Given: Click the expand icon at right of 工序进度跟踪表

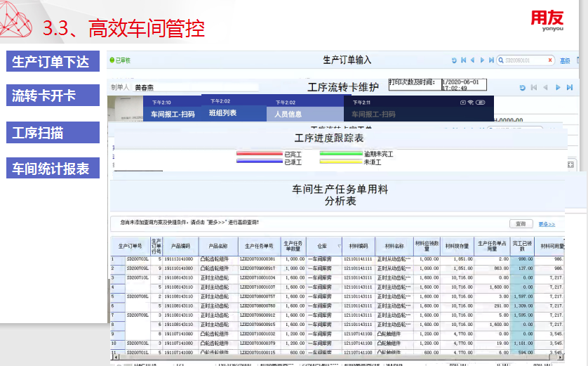Looking at the screenshot, I should pyautogui.click(x=570, y=165).
